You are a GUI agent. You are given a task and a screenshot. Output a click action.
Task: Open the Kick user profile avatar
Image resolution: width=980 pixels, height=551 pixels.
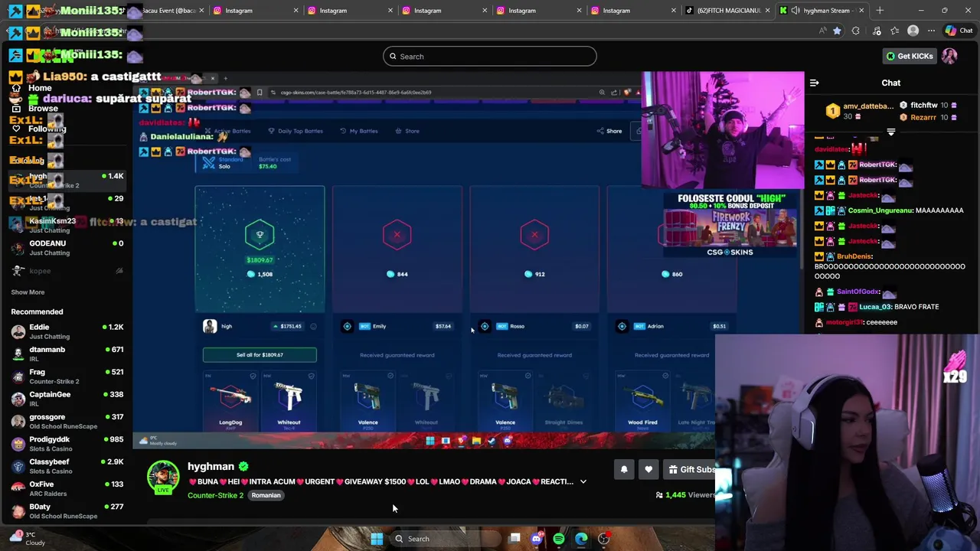(x=949, y=56)
